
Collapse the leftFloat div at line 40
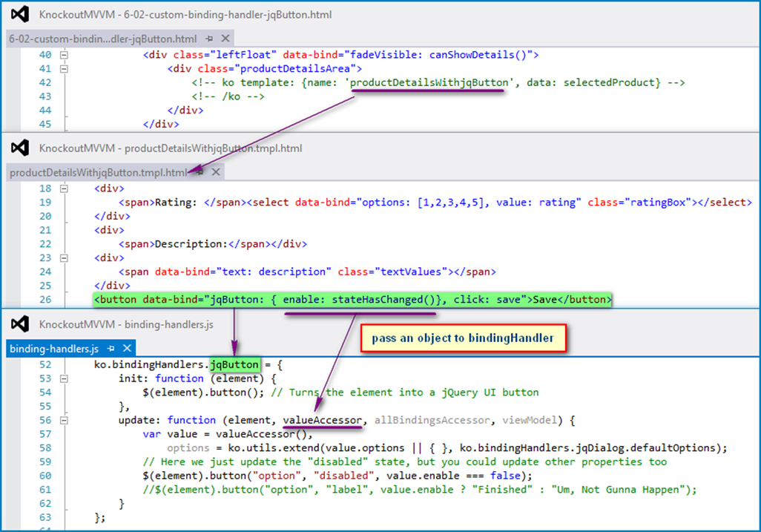tap(65, 55)
